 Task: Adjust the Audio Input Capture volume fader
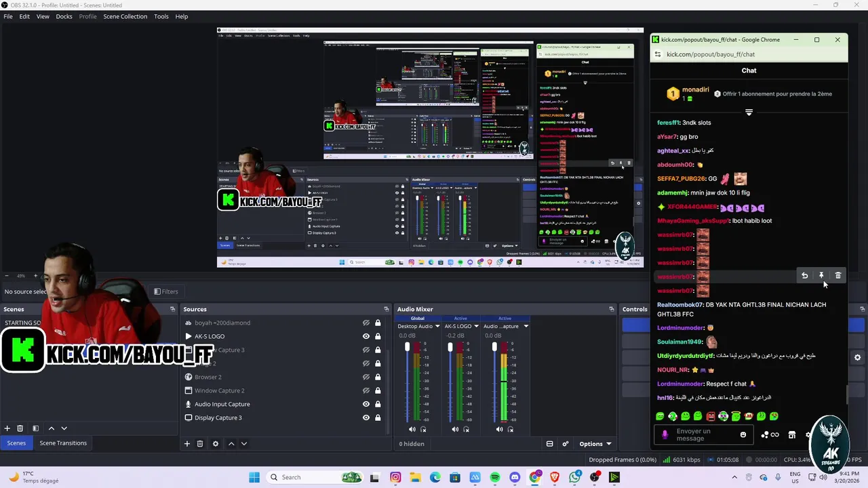(x=494, y=347)
